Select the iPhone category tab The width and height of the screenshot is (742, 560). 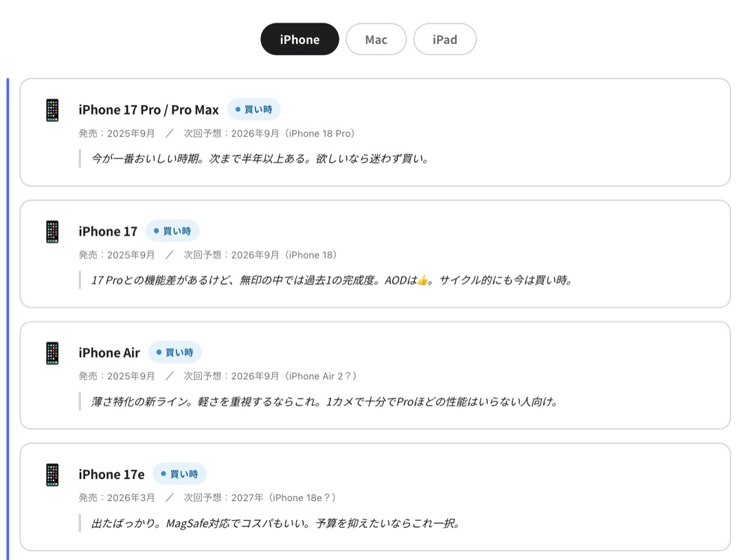click(300, 39)
